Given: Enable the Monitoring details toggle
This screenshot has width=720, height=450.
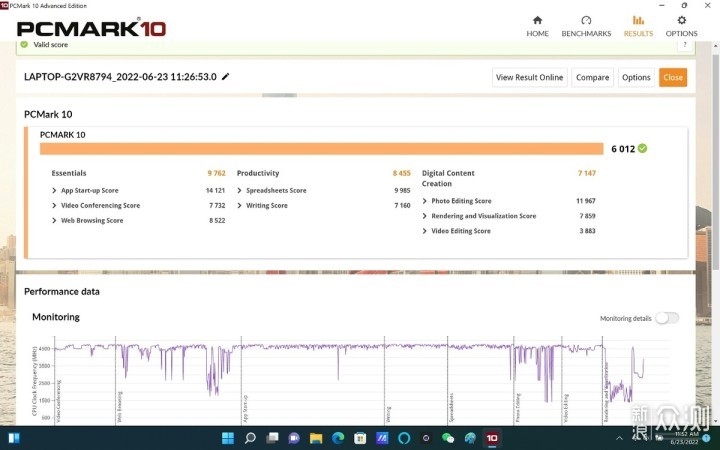Looking at the screenshot, I should 667,318.
